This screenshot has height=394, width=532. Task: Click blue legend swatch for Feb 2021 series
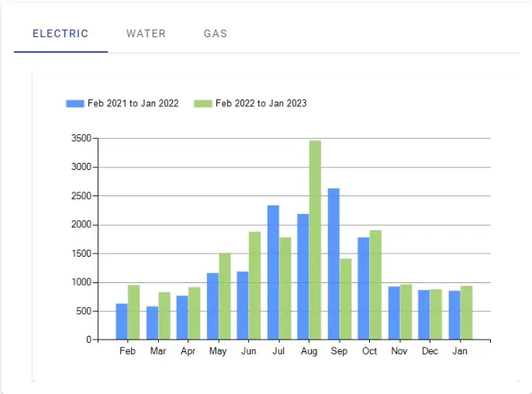75,103
